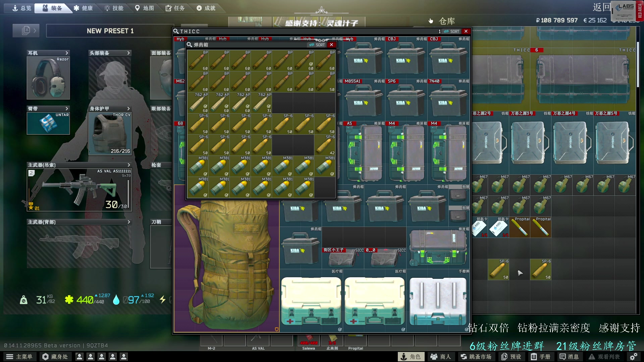Image resolution: width=644 pixels, height=362 pixels.
Task: Select the AS VAL rifle in sling slot
Action: coord(79,190)
